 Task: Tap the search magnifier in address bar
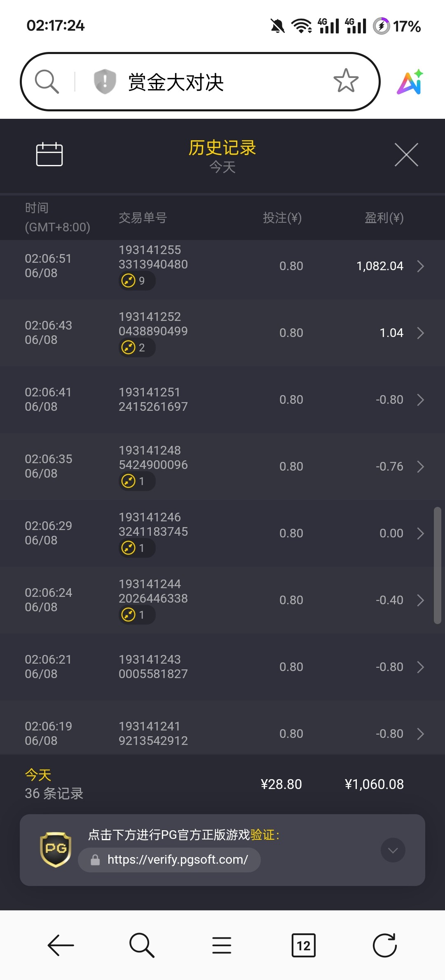point(47,81)
